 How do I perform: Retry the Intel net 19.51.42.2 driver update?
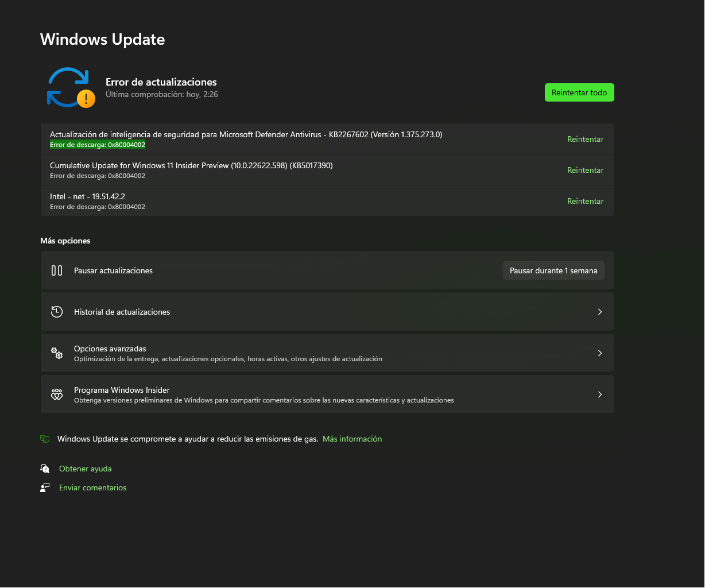coord(585,201)
